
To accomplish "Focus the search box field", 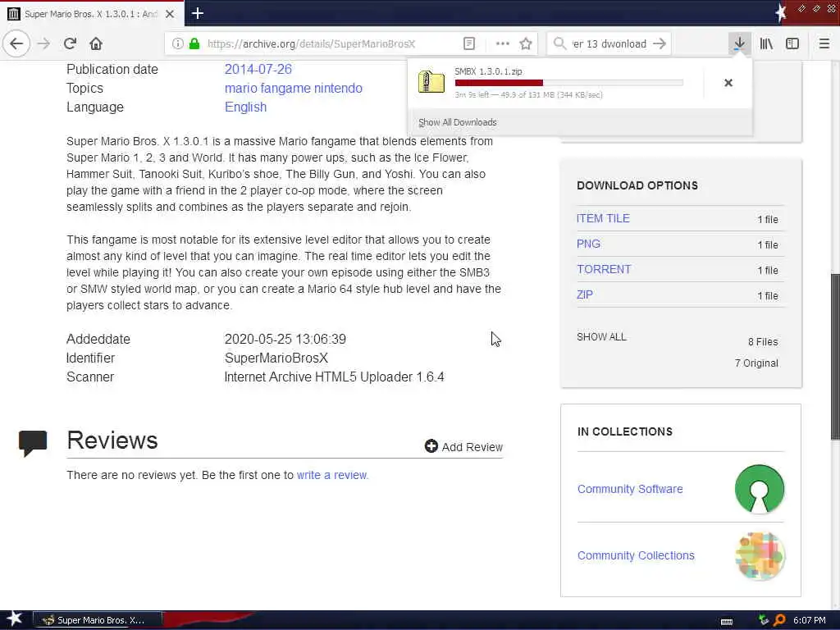I will pyautogui.click(x=610, y=43).
